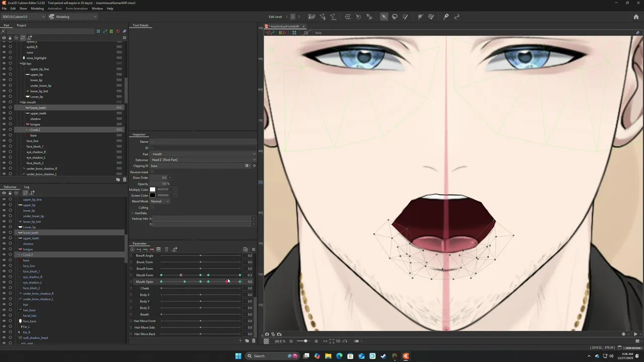Toggle visibility of tongue in Part list
Screen dimensions: 644x362
pyautogui.click(x=4, y=124)
